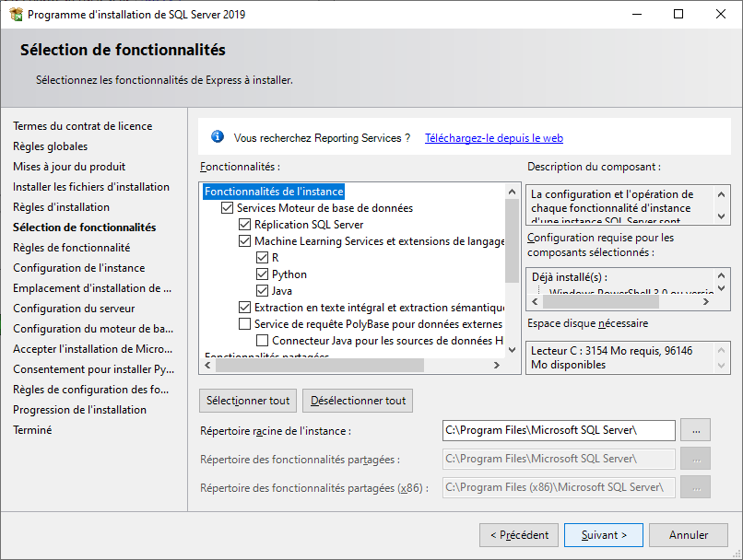Image resolution: width=743 pixels, height=560 pixels.
Task: Click the blue information icon near Reporting Services
Action: point(217,137)
